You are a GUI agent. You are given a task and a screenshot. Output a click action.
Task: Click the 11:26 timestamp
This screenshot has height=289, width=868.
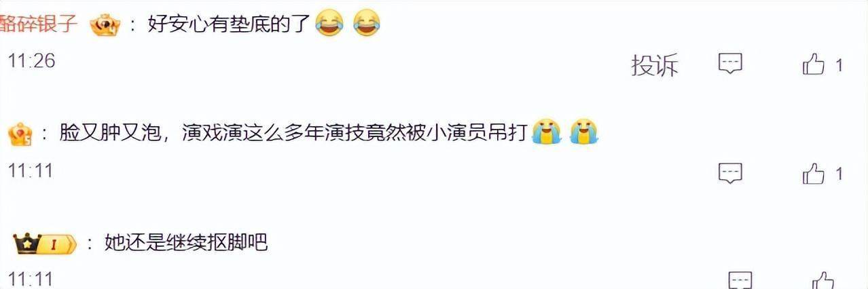tap(31, 60)
